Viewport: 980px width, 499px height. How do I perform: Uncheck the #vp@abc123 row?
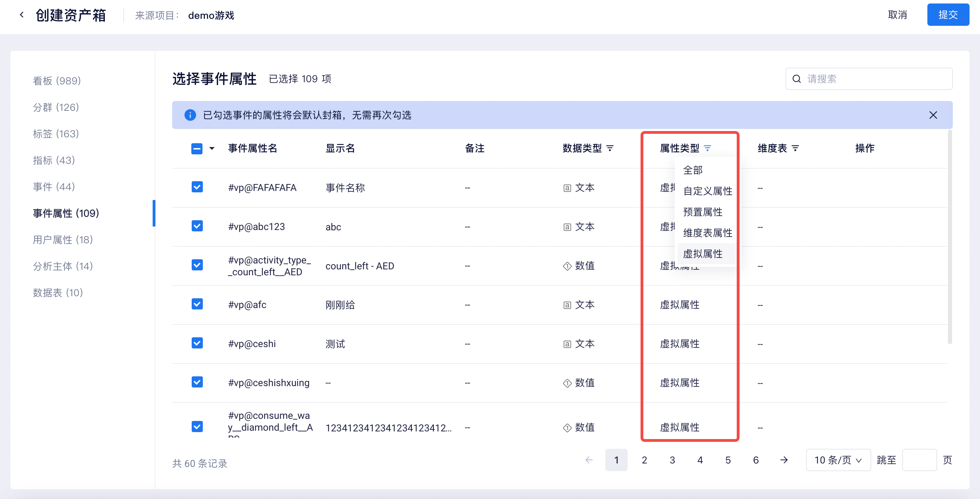197,226
